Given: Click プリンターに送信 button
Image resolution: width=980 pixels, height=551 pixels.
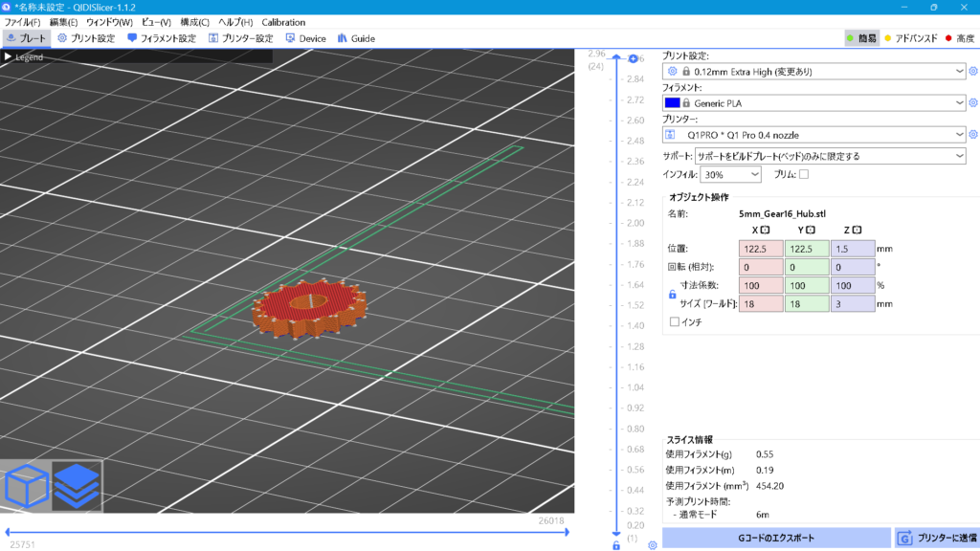Looking at the screenshot, I should 936,539.
